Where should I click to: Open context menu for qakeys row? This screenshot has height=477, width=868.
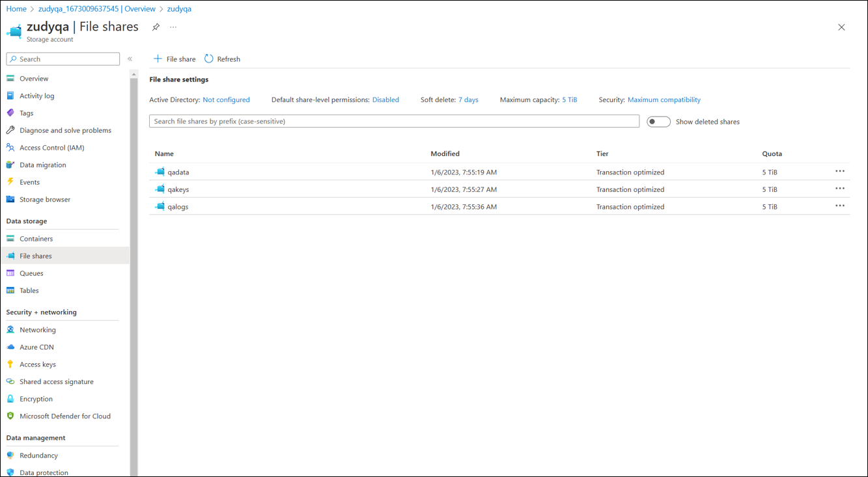tap(840, 189)
